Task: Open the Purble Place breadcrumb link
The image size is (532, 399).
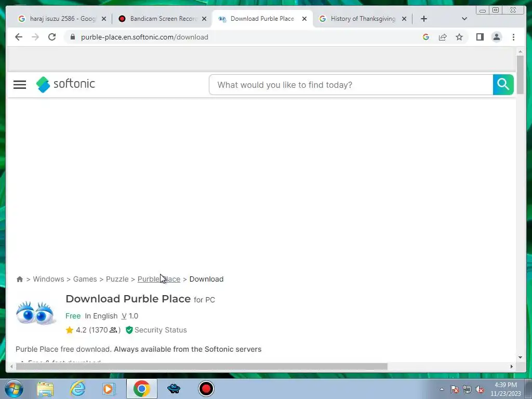Action: 159,279
